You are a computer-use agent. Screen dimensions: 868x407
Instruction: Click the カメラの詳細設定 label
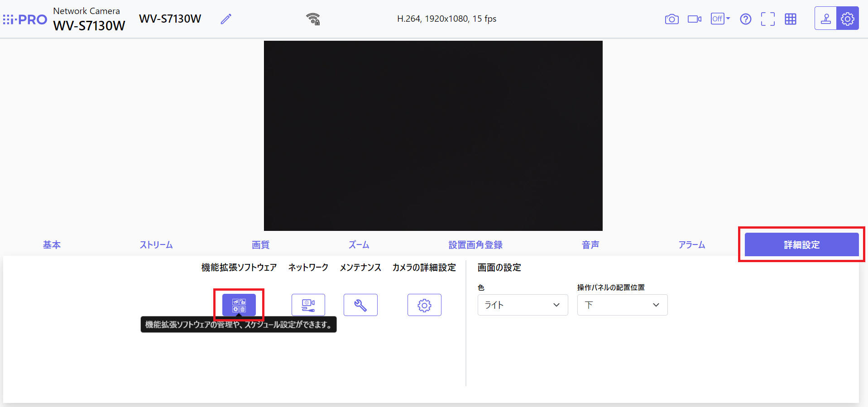coord(424,268)
